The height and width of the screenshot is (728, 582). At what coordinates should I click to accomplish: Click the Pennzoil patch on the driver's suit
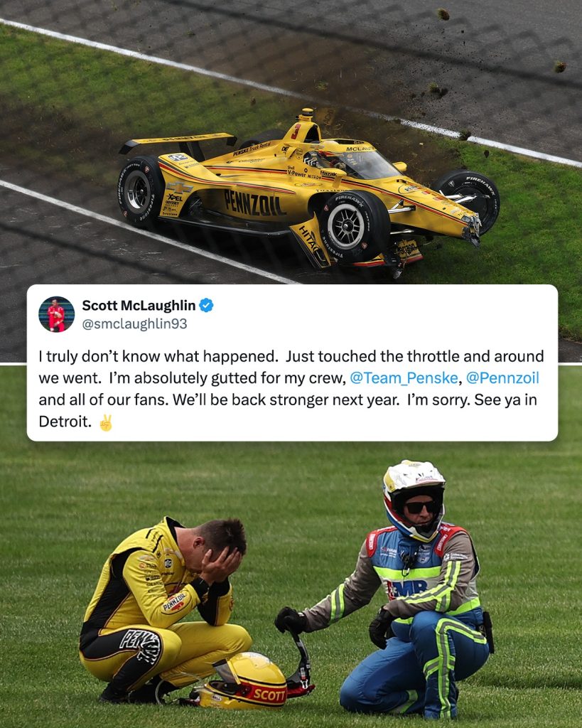[x=175, y=602]
